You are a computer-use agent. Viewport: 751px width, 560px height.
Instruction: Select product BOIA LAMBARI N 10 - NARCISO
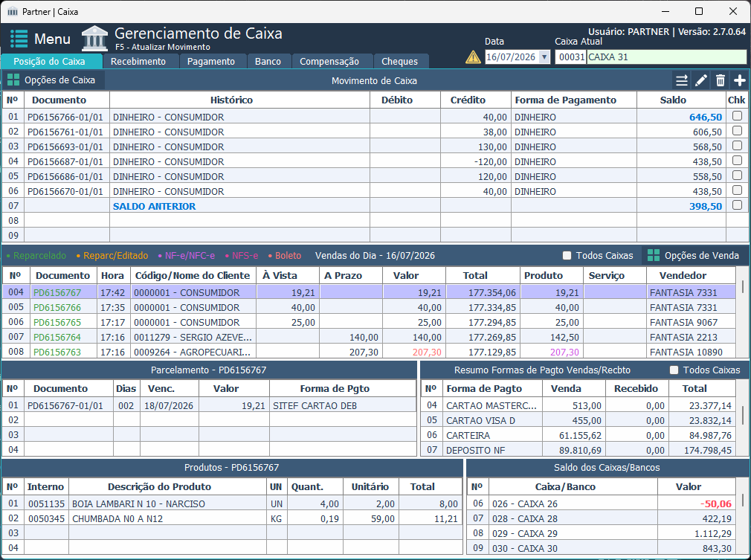click(232, 503)
